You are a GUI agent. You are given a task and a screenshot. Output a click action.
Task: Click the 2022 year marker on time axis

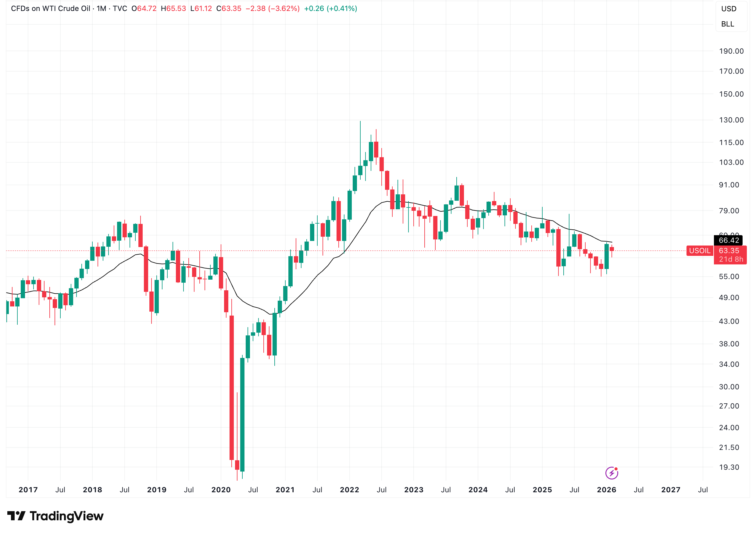tap(349, 490)
